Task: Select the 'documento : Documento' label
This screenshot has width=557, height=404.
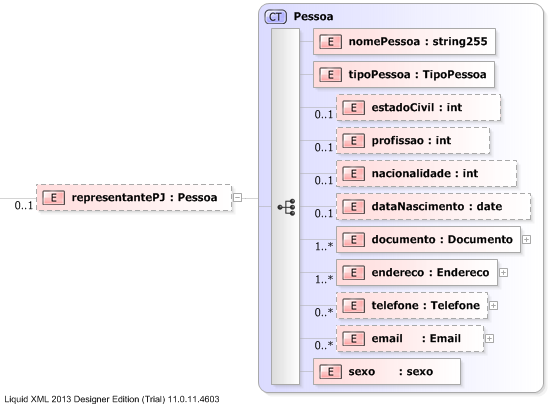Action: tap(442, 239)
